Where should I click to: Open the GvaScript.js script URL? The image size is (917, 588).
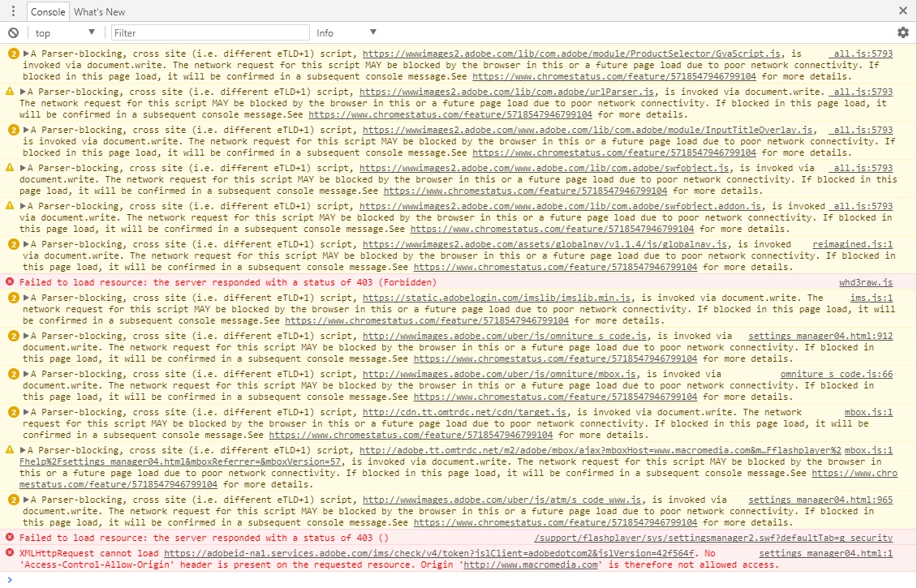click(x=571, y=54)
